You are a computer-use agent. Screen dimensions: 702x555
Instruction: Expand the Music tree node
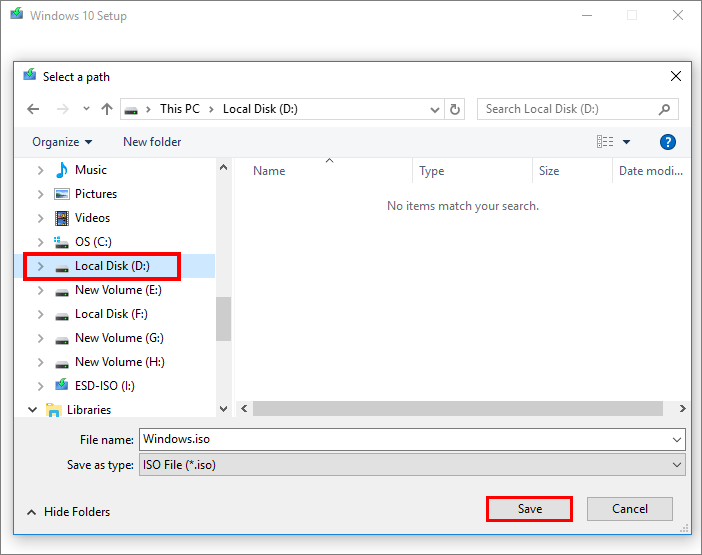(41, 171)
